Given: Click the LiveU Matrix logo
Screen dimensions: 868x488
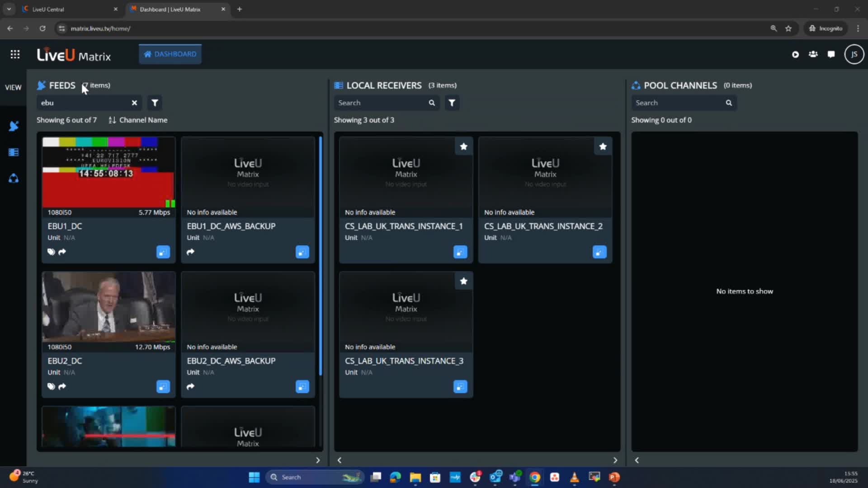Looking at the screenshot, I should click(x=74, y=55).
